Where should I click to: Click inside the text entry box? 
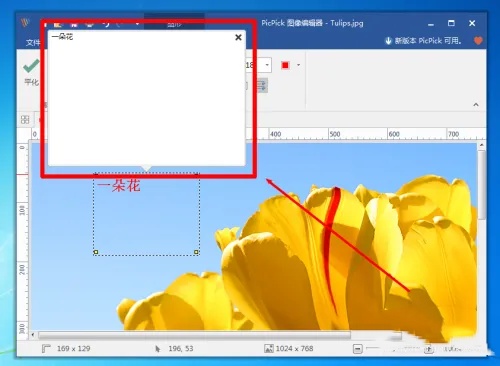[147, 97]
